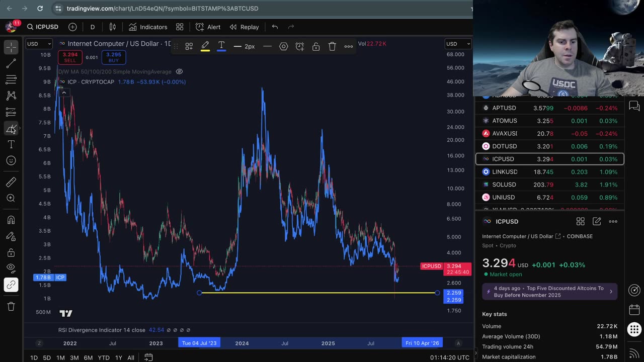Open the chat comments panel icon
Screen dimensions: 644x362
tap(634, 106)
